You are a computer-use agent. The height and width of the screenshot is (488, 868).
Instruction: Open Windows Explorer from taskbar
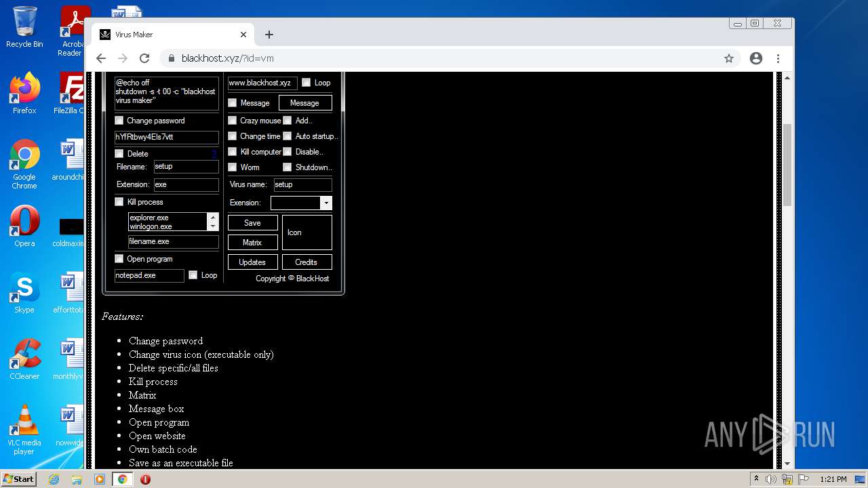tap(77, 479)
